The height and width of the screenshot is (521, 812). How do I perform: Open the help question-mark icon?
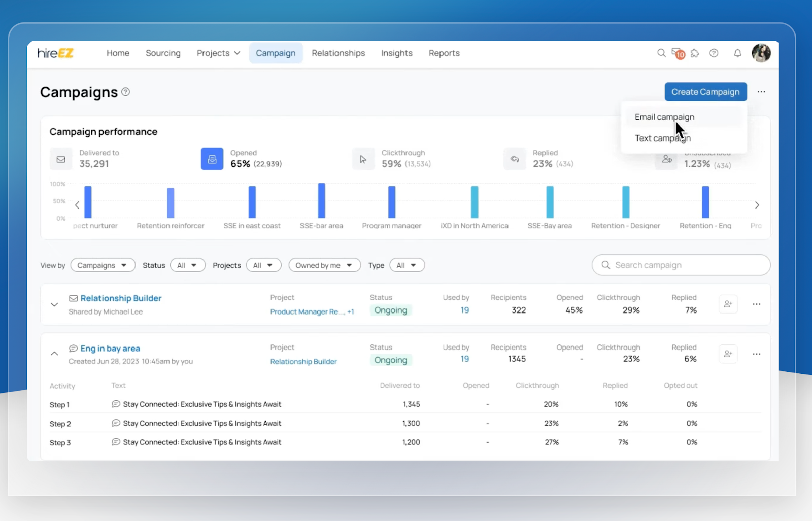point(714,53)
